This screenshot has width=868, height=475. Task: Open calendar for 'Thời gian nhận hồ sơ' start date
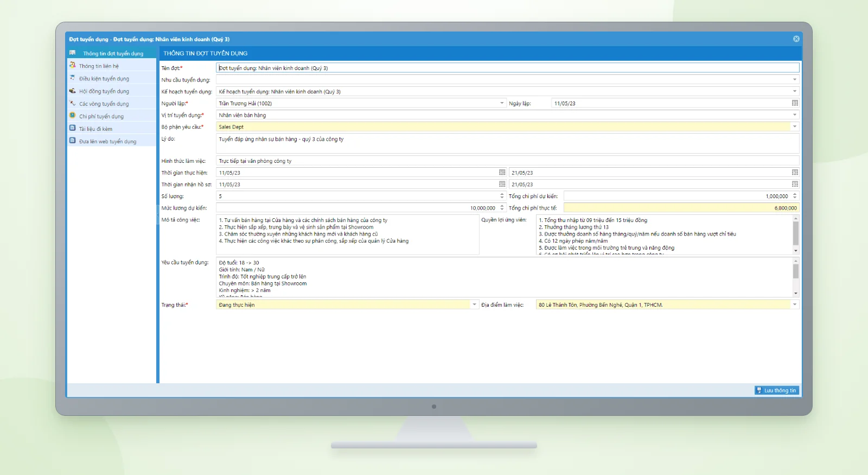point(502,185)
